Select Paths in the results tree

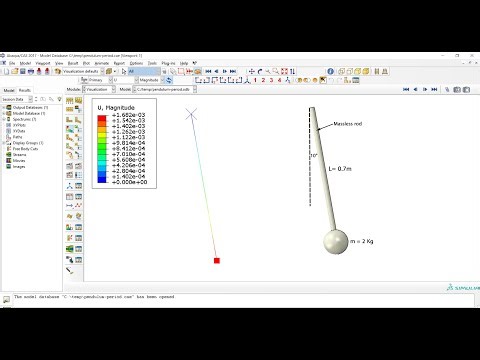point(17,137)
